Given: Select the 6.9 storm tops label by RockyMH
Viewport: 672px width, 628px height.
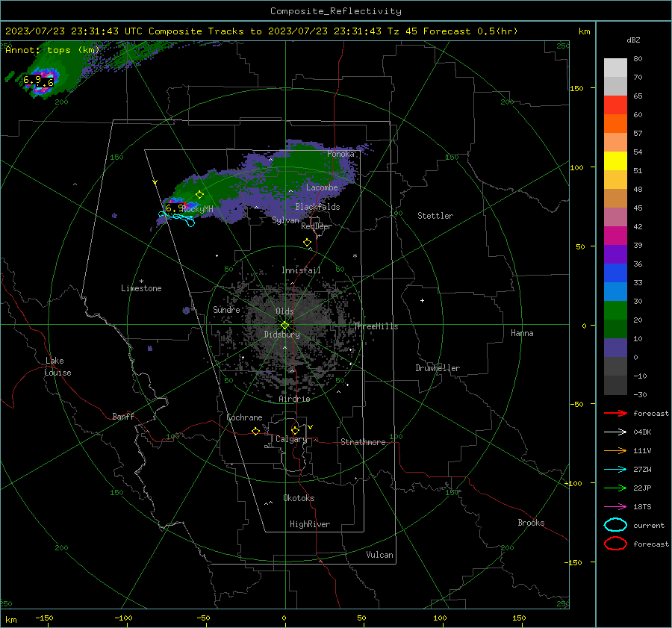Looking at the screenshot, I should coord(173,208).
